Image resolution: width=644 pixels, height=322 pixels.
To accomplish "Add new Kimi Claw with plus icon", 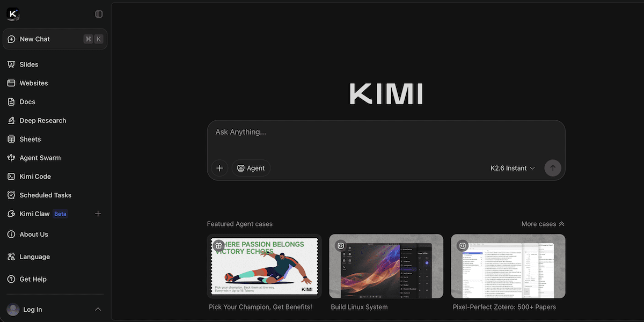I will tap(98, 214).
